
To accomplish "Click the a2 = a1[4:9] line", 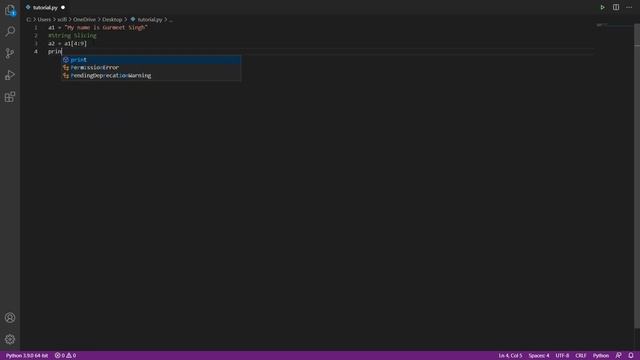I will click(67, 43).
